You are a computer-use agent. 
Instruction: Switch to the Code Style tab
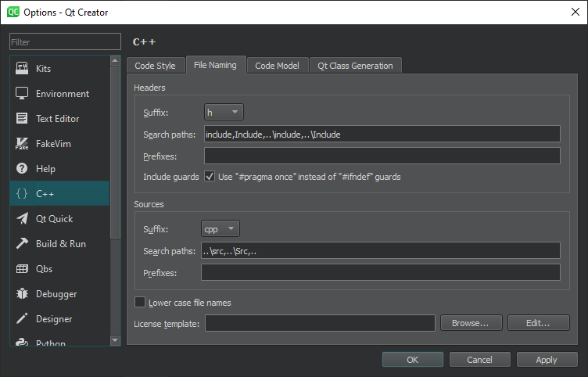156,66
